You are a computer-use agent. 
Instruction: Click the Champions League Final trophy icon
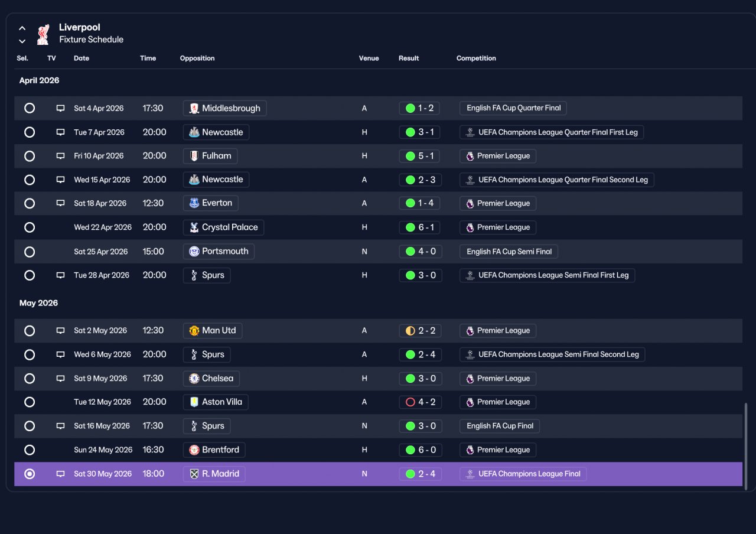(x=470, y=474)
